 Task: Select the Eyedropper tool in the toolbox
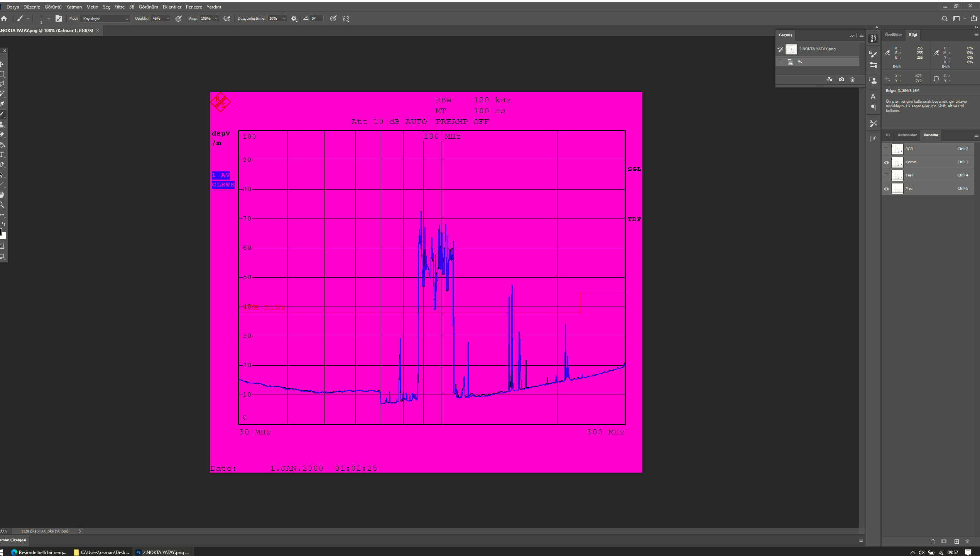2,104
